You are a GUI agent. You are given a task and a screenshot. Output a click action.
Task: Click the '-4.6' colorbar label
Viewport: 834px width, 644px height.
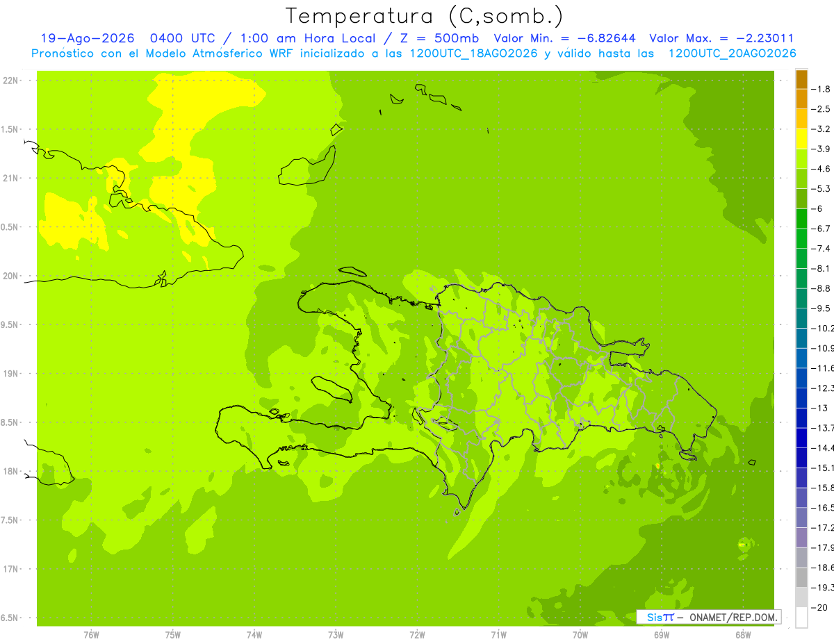click(x=821, y=169)
